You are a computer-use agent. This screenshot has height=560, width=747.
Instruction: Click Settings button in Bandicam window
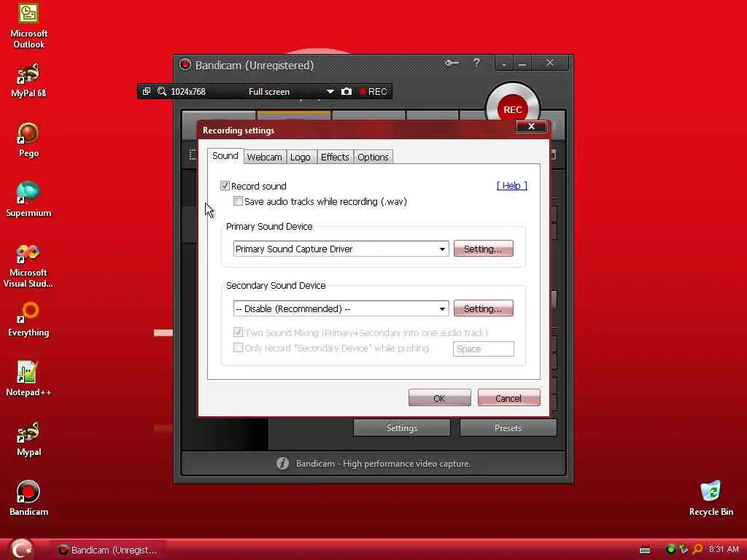pyautogui.click(x=402, y=427)
